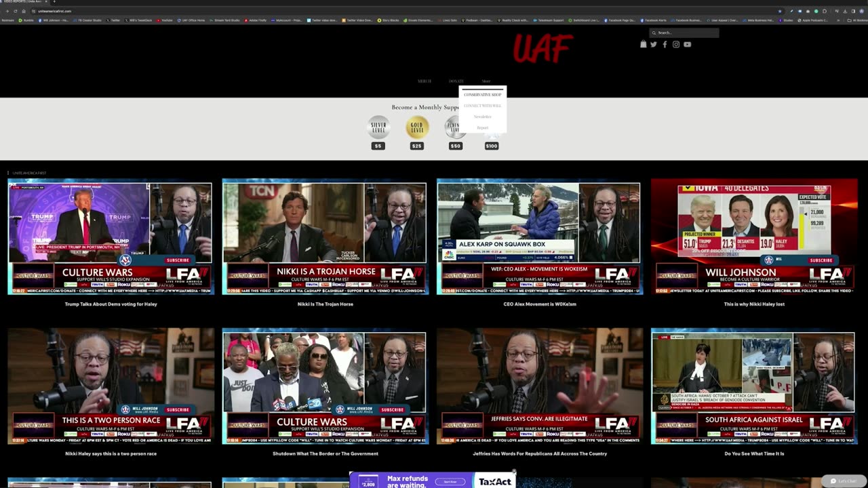Open the Apple Podcasts bookmark
The image size is (868, 488).
point(814,20)
